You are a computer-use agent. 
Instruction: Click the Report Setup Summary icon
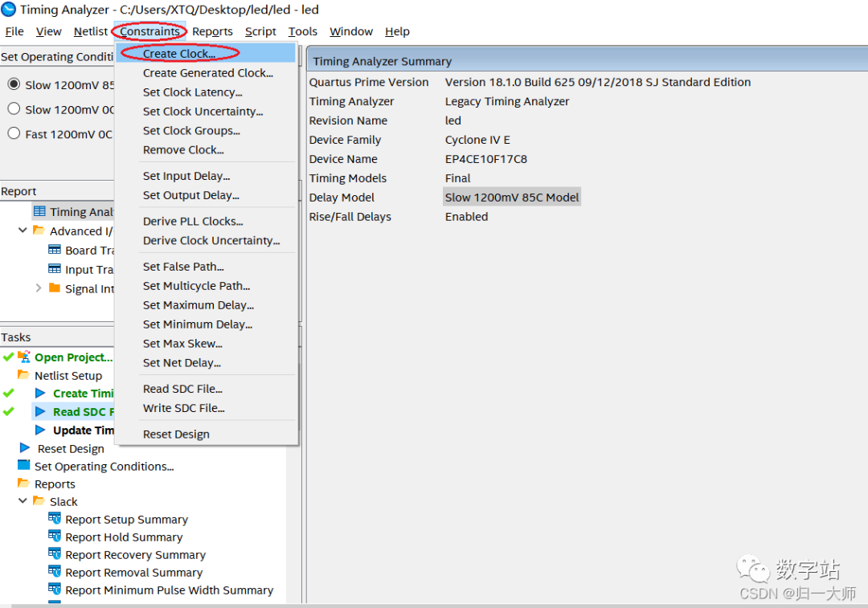[x=55, y=518]
